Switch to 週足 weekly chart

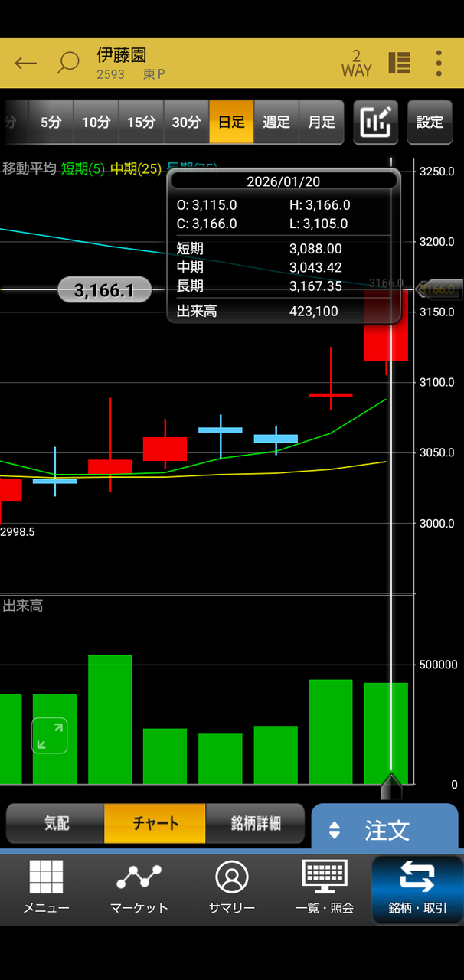click(x=276, y=122)
